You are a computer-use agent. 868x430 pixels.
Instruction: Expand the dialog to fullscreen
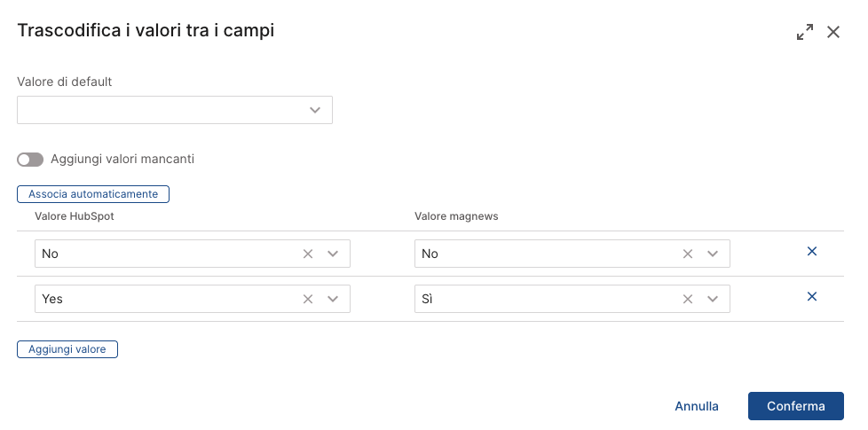(805, 33)
